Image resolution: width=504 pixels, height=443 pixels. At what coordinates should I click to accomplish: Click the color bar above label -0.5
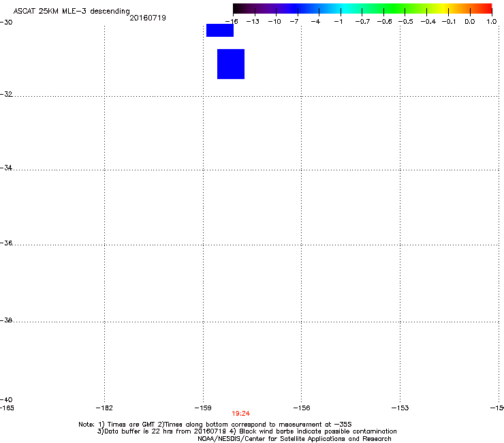(405, 8)
